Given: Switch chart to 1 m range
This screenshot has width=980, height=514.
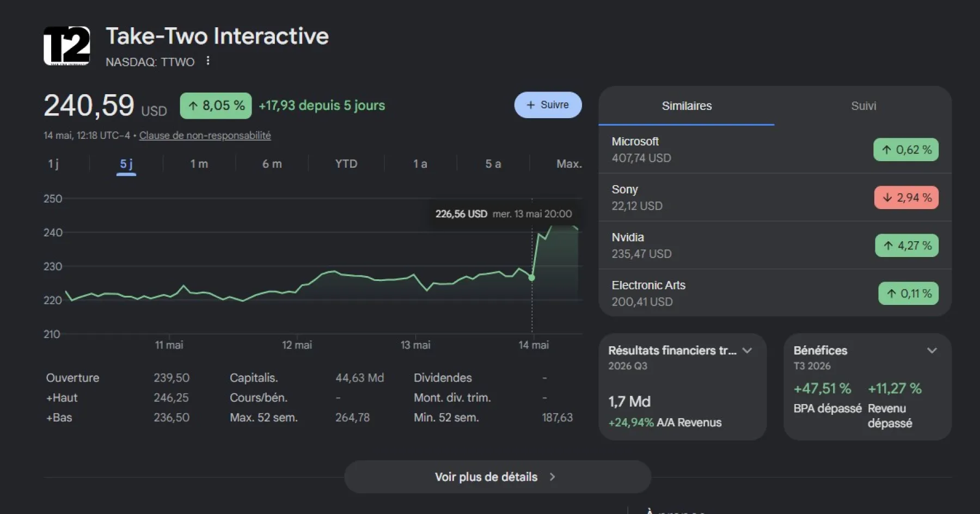Looking at the screenshot, I should click(x=199, y=164).
